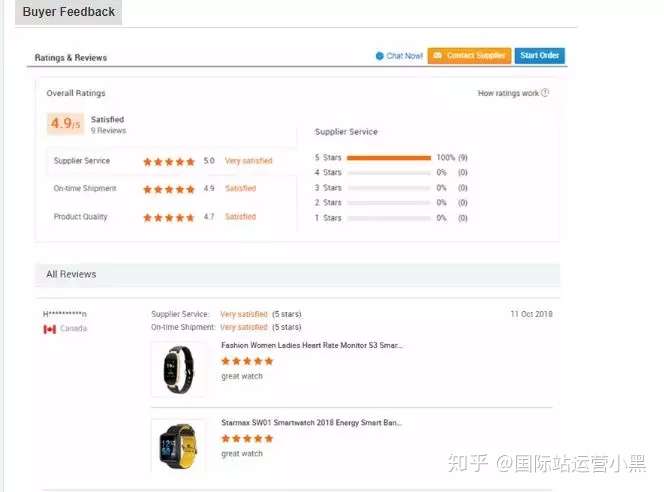
Task: Click the Chat Now bubble icon
Action: tap(379, 56)
